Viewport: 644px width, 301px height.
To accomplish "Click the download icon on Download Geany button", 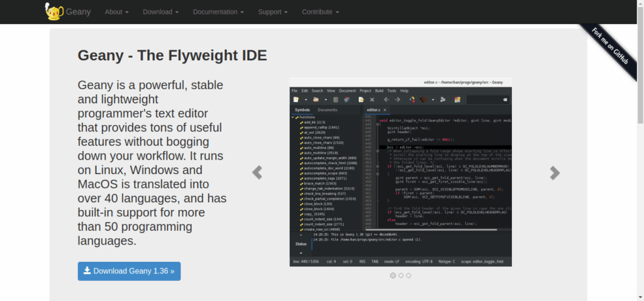I will (x=87, y=271).
